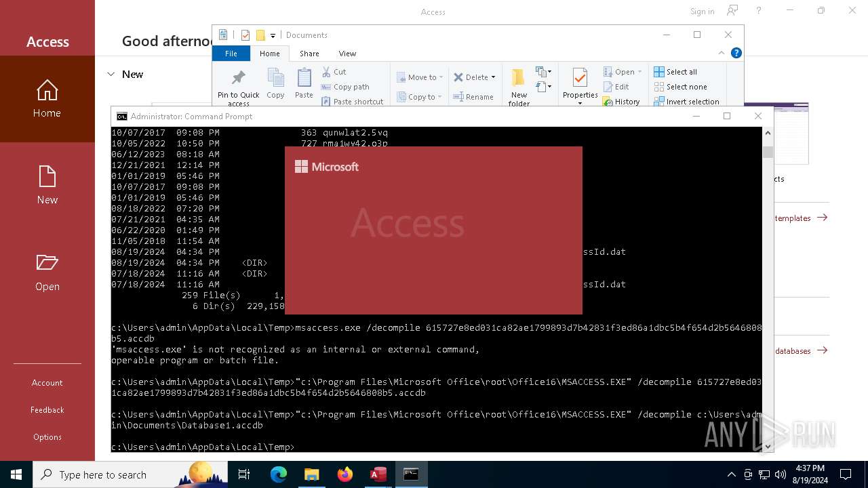This screenshot has width=868, height=488.
Task: Open the Open dropdown in Explorer ribbon
Action: tap(623, 72)
